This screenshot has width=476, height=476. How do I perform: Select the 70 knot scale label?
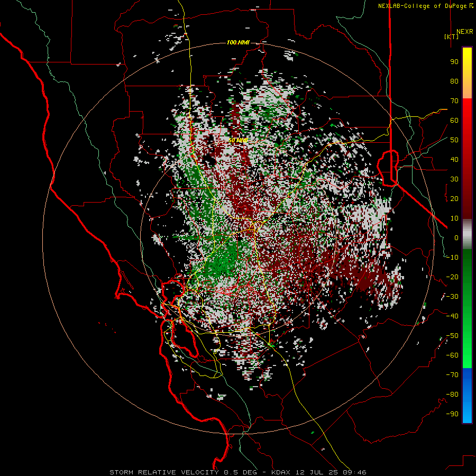(454, 101)
